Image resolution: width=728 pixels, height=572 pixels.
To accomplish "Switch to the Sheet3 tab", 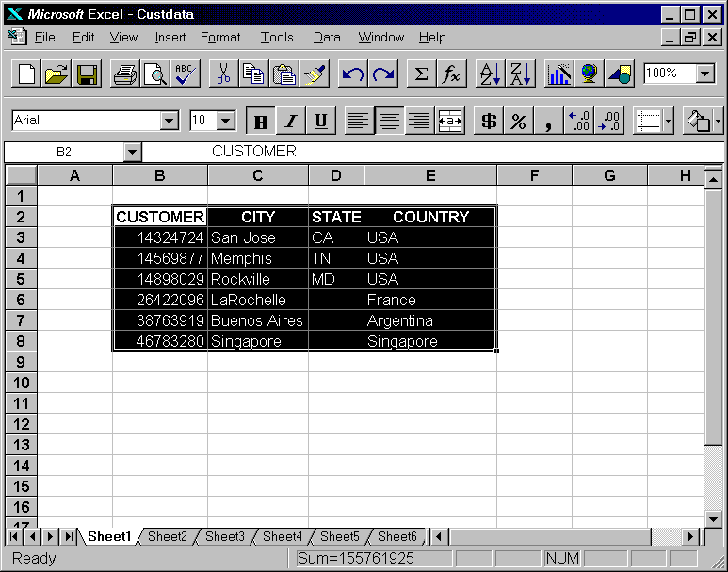I will (x=225, y=537).
